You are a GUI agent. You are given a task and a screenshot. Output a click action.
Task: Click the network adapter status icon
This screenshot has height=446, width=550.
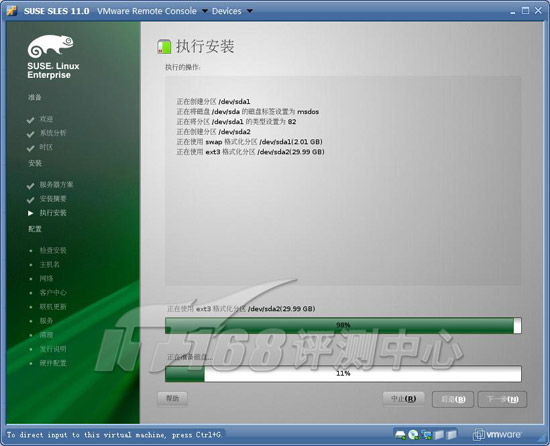[426, 435]
